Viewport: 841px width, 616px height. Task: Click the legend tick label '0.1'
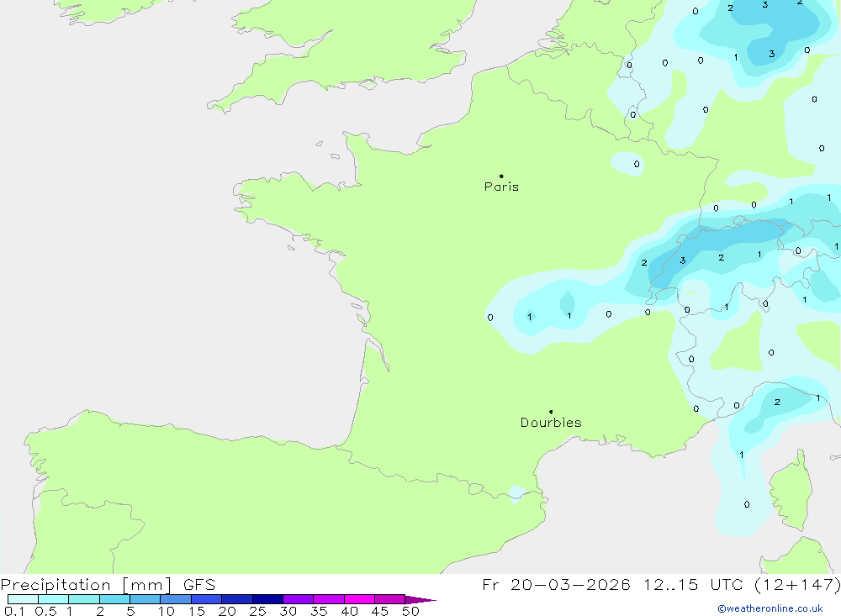tap(14, 611)
